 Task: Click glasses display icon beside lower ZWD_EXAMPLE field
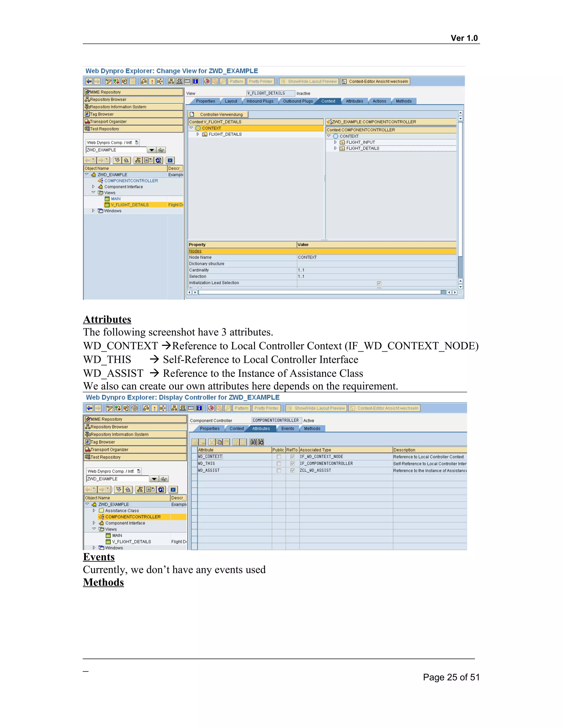coord(164,479)
